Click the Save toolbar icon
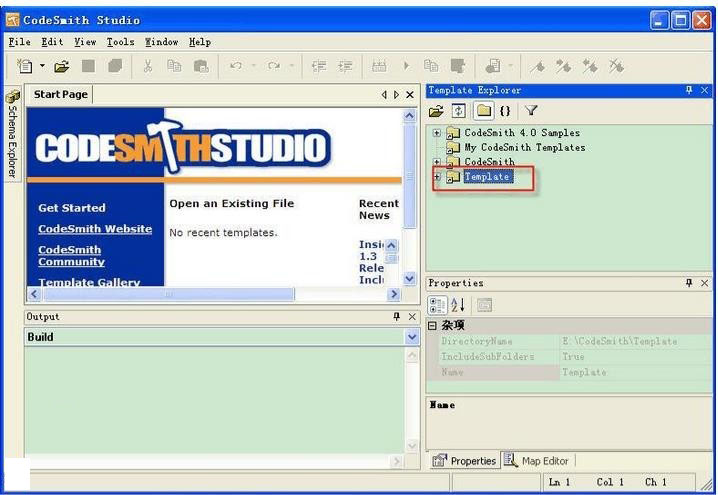Image resolution: width=718 pixels, height=495 pixels. [x=88, y=66]
